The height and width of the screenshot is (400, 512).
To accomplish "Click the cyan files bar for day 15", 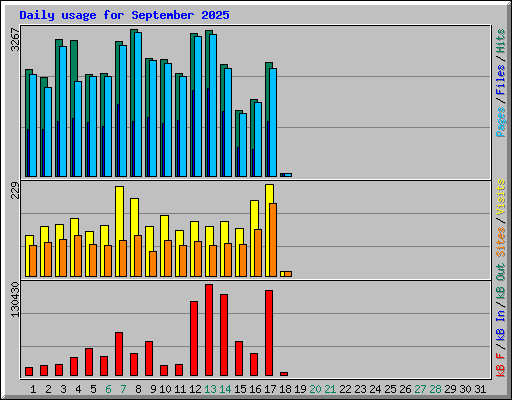I will click(243, 145).
